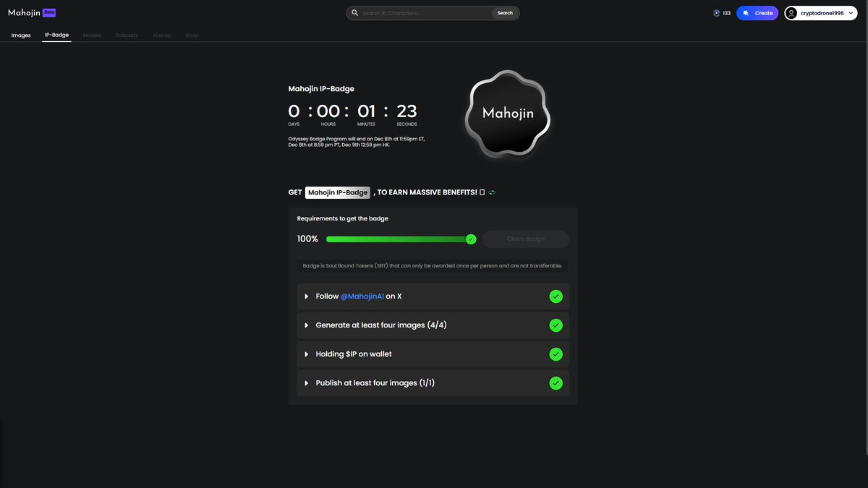Image resolution: width=868 pixels, height=488 pixels.
Task: Expand the Generate at least four images arrow
Action: point(307,325)
